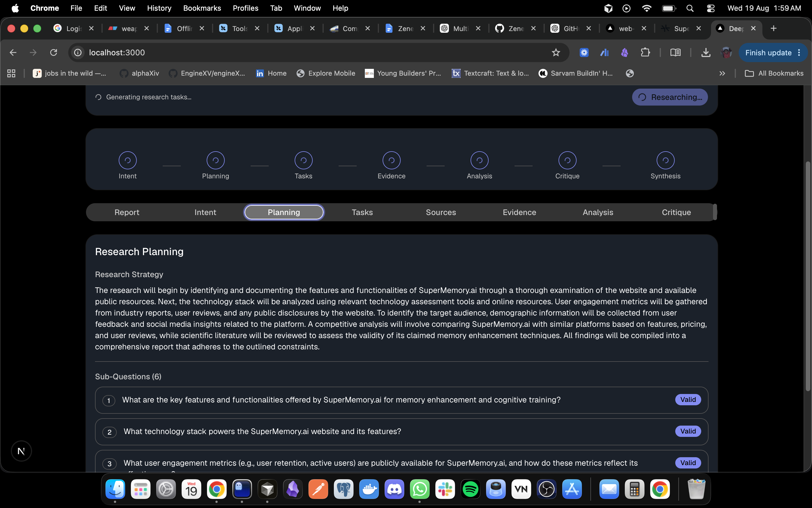
Task: Open Slack from the Dock
Action: [445, 489]
